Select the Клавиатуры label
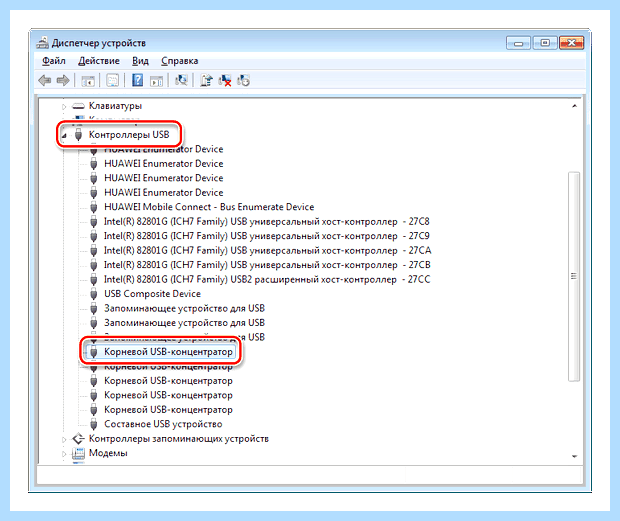The height and width of the screenshot is (521, 620). 115,106
